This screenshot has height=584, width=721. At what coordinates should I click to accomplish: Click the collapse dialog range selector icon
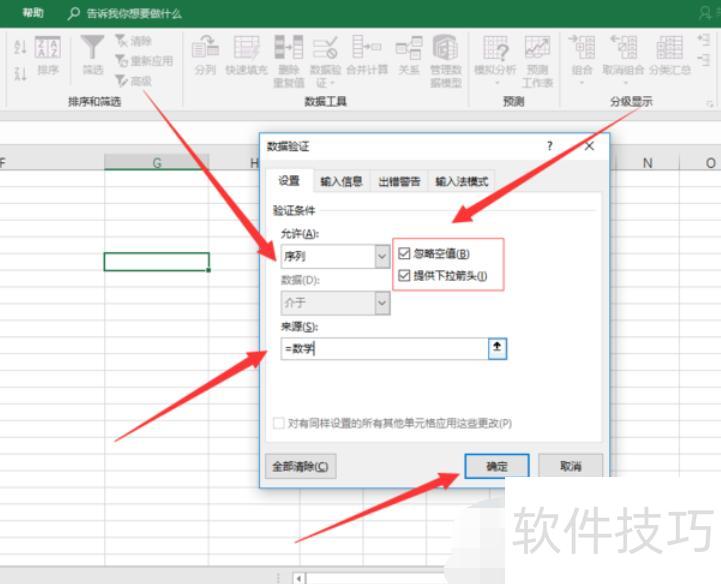[x=497, y=349]
